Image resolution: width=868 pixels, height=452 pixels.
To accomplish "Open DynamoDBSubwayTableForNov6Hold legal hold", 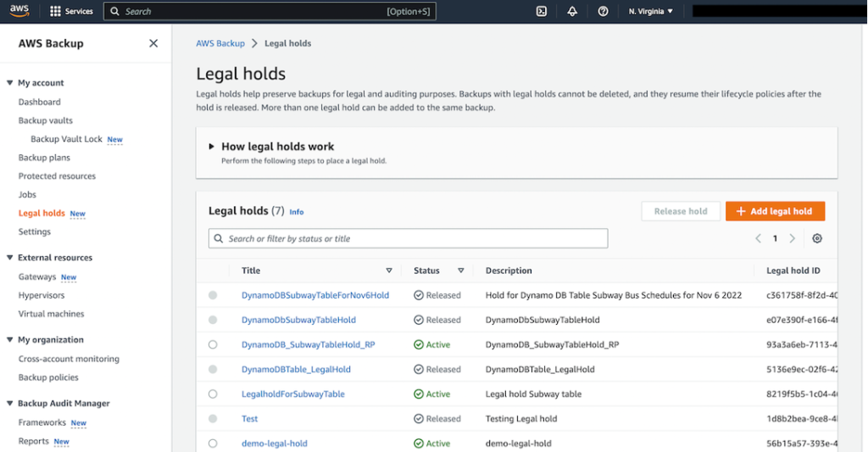I will (315, 295).
